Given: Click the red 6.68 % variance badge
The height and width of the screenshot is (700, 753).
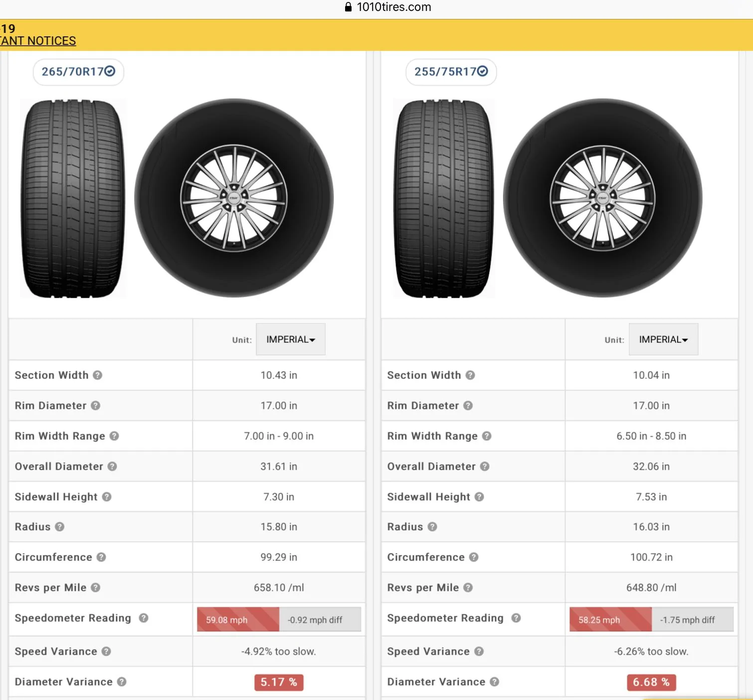Looking at the screenshot, I should coord(651,682).
